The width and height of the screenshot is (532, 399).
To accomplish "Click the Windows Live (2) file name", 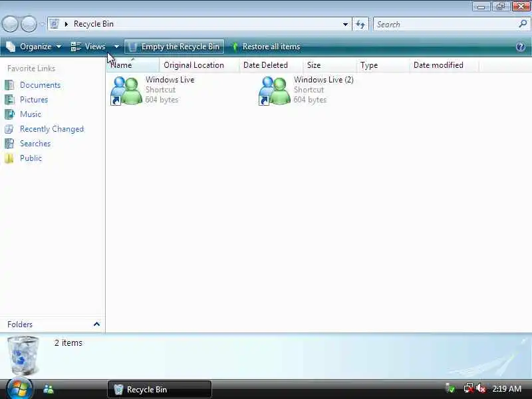I will pos(324,80).
